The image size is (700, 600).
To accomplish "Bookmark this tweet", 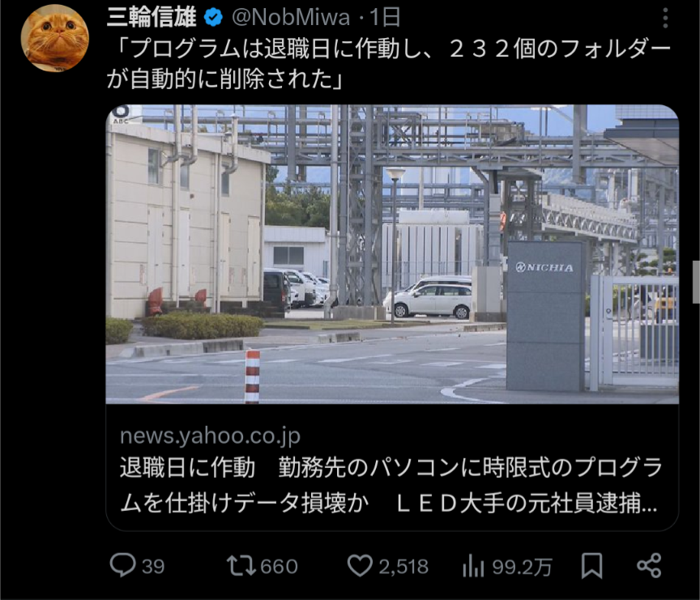I will coord(592,566).
